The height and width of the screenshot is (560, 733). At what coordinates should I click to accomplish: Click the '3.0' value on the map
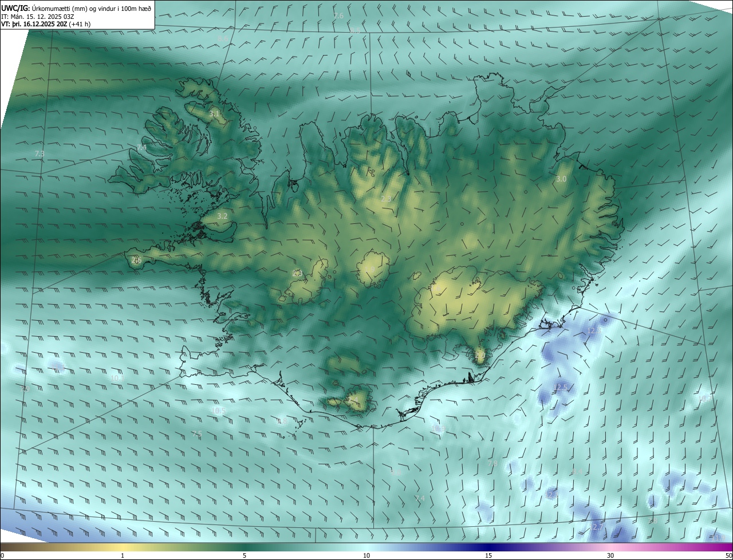pyautogui.click(x=561, y=179)
